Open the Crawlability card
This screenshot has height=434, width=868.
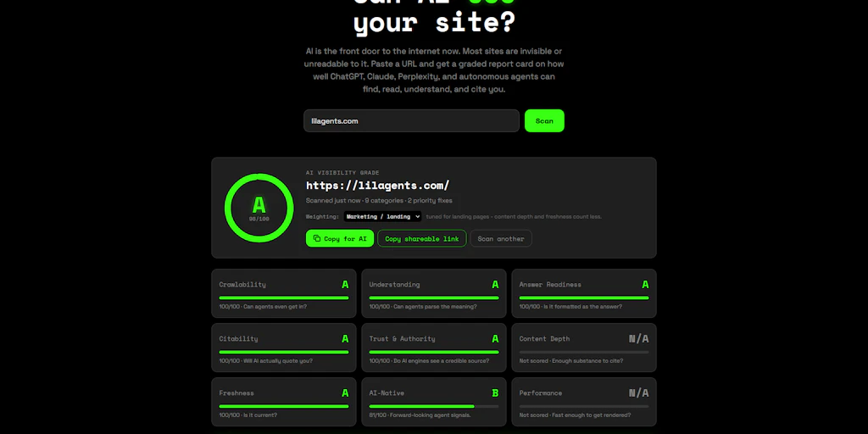click(283, 293)
